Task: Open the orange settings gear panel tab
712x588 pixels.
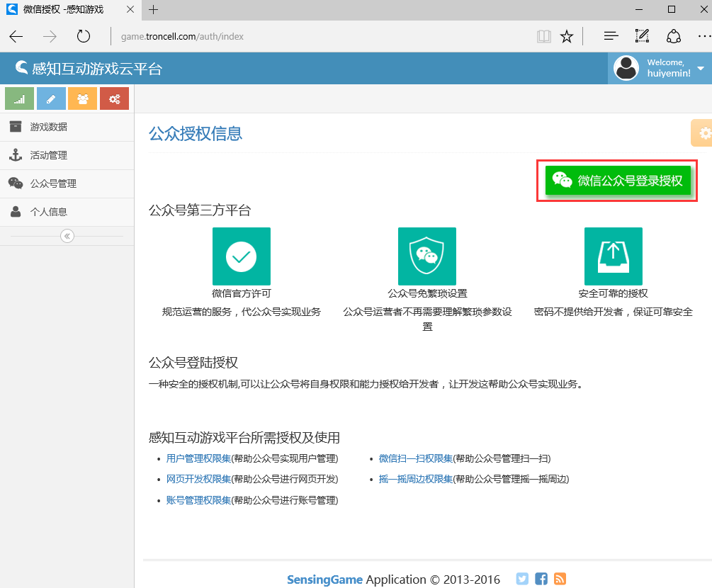Action: (x=702, y=133)
